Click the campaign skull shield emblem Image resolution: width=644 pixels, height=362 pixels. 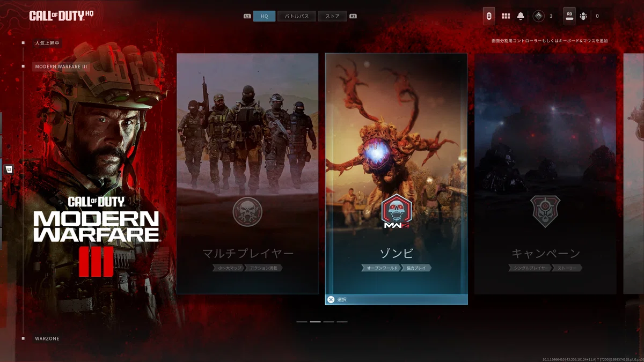[545, 212]
